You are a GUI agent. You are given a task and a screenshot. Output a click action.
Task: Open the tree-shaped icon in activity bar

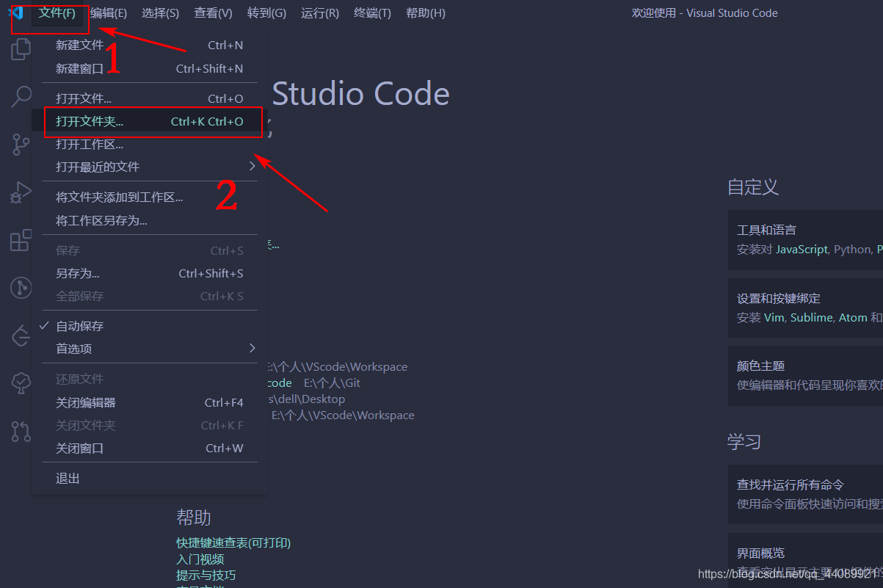[x=21, y=382]
